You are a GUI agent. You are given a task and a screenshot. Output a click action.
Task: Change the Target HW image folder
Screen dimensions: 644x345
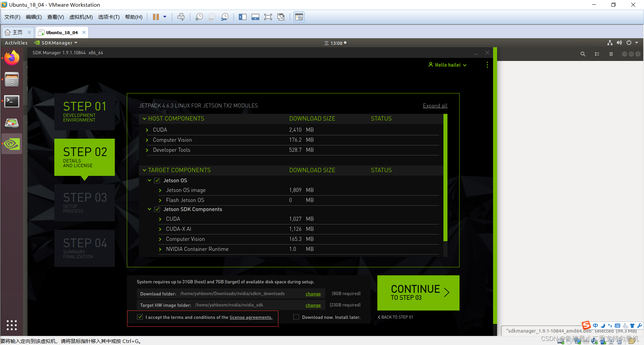[313, 305]
